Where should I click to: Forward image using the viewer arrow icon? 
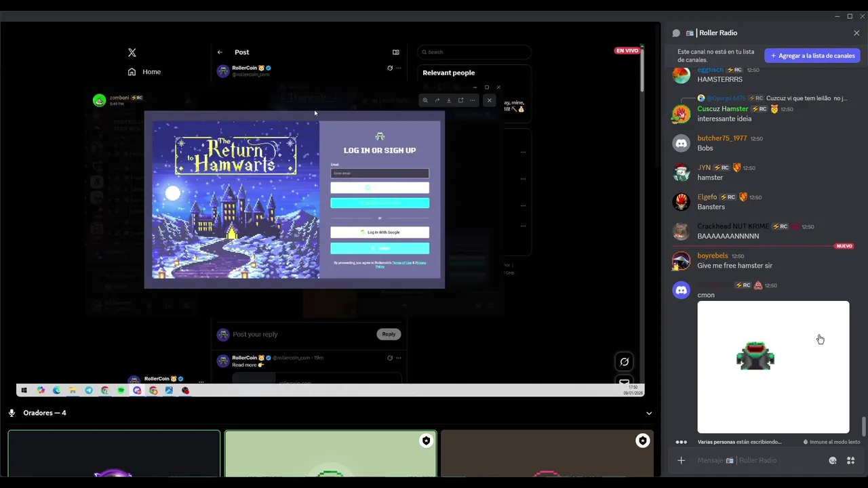pos(437,100)
